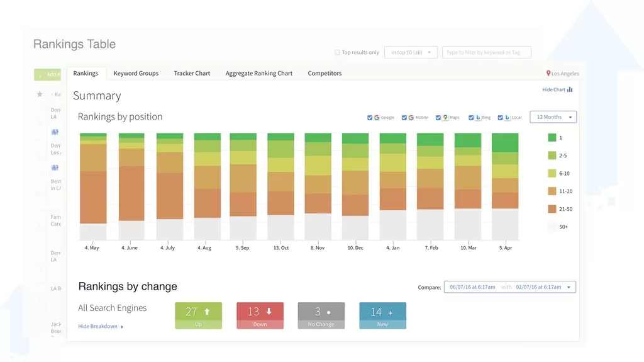
Task: Uncheck the Mobile search engine checkbox
Action: tap(404, 118)
